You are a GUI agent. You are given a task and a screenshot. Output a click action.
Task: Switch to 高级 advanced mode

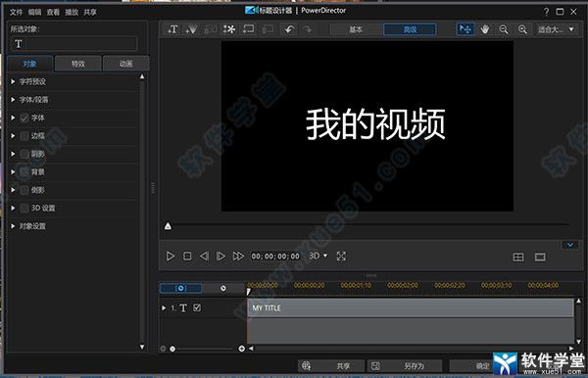410,29
